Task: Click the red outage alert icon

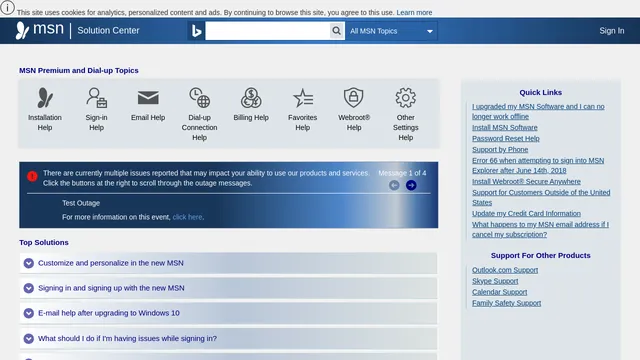Action: 32,176
